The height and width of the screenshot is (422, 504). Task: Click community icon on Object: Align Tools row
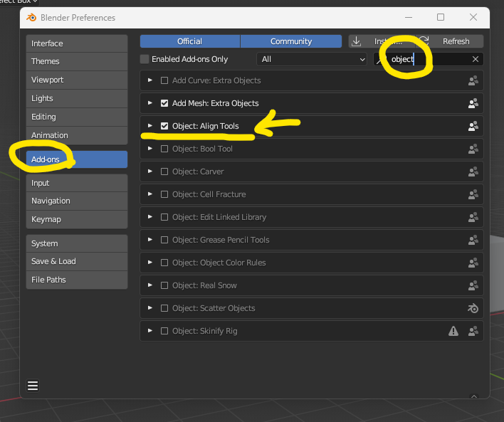click(x=473, y=126)
